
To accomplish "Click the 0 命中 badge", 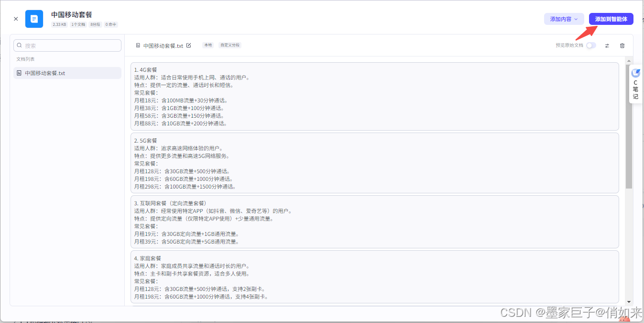I will point(111,24).
